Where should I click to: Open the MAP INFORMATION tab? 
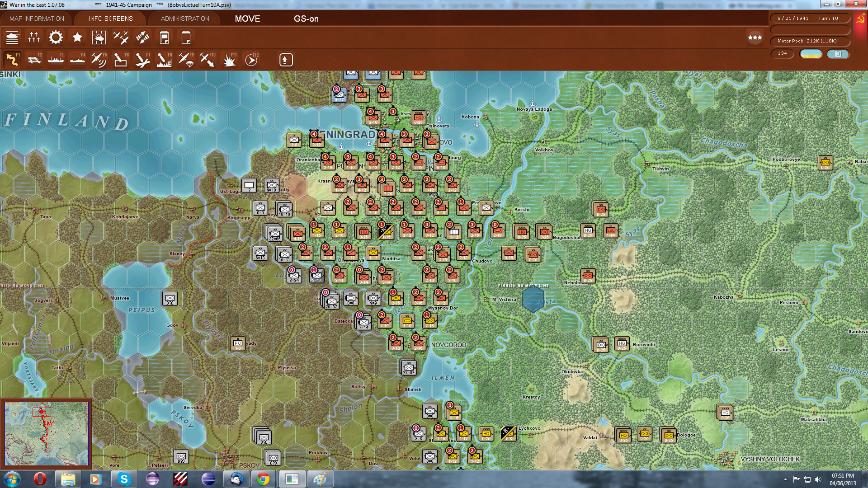[37, 19]
